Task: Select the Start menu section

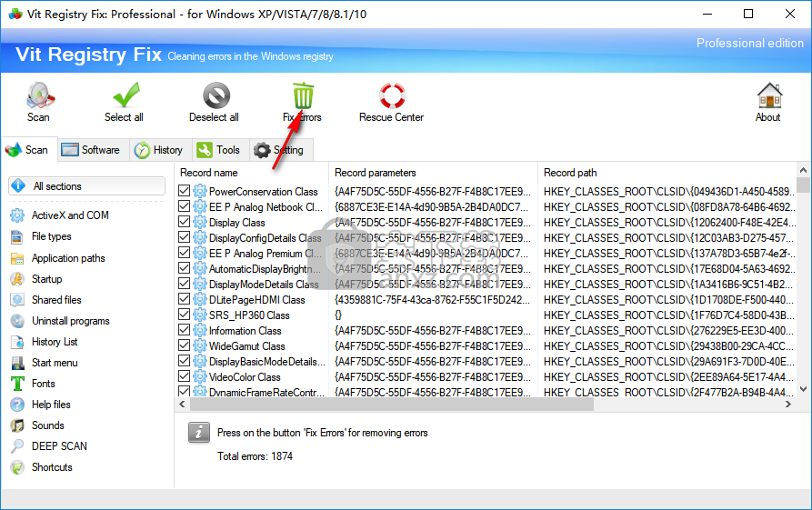Action: pyautogui.click(x=55, y=363)
